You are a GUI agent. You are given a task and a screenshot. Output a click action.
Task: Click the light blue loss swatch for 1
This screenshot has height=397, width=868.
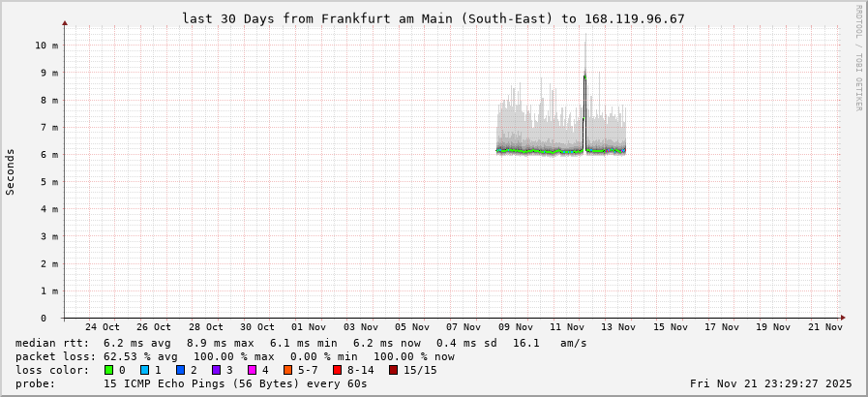tap(145, 370)
